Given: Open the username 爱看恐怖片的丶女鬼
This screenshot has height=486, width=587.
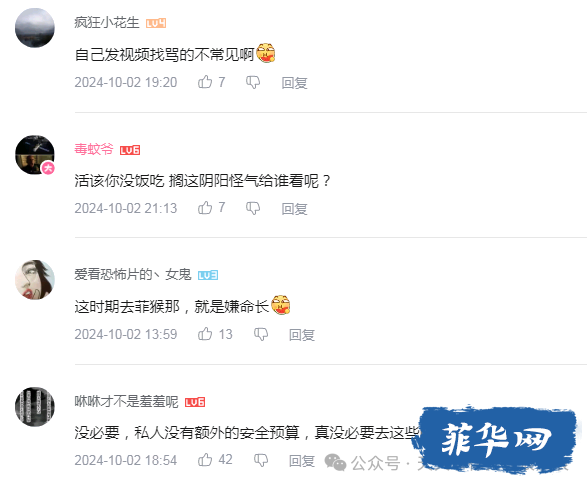Looking at the screenshot, I should [133, 274].
